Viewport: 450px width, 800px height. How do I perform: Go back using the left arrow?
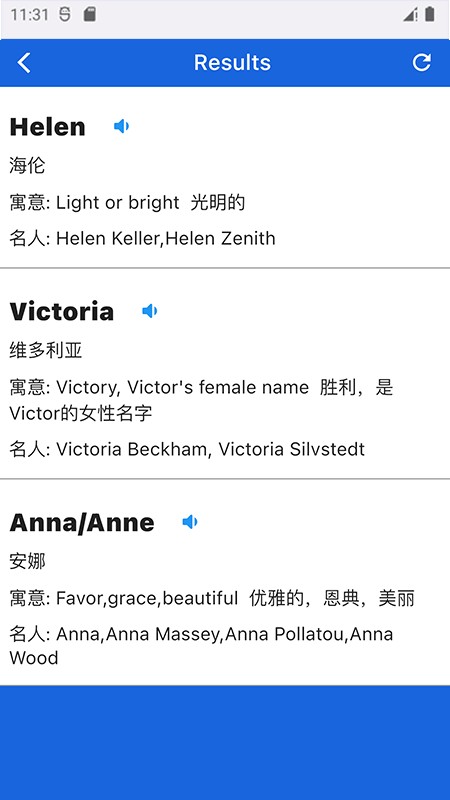[x=24, y=63]
